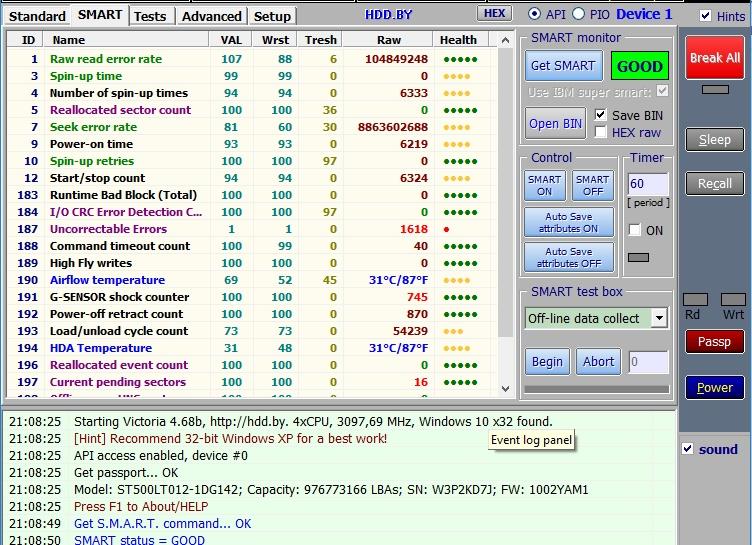Select the HDA Temperature row
This screenshot has height=545, width=752.
pos(252,348)
